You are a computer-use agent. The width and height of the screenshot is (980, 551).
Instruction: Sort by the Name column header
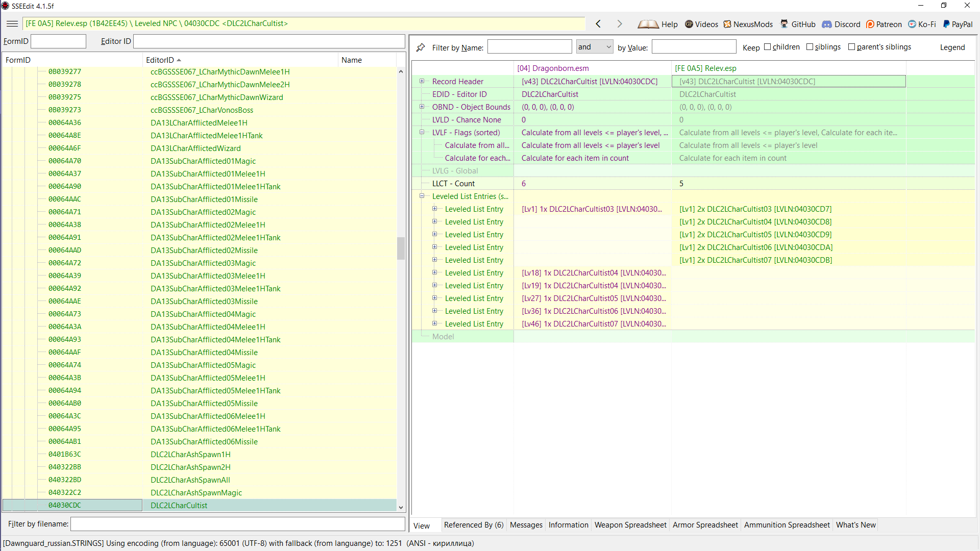(367, 60)
